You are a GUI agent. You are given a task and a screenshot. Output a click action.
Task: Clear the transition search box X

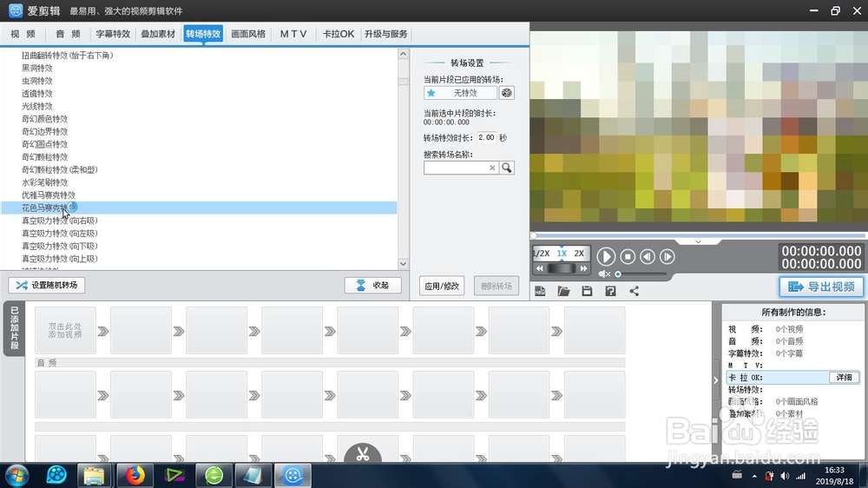[492, 168]
